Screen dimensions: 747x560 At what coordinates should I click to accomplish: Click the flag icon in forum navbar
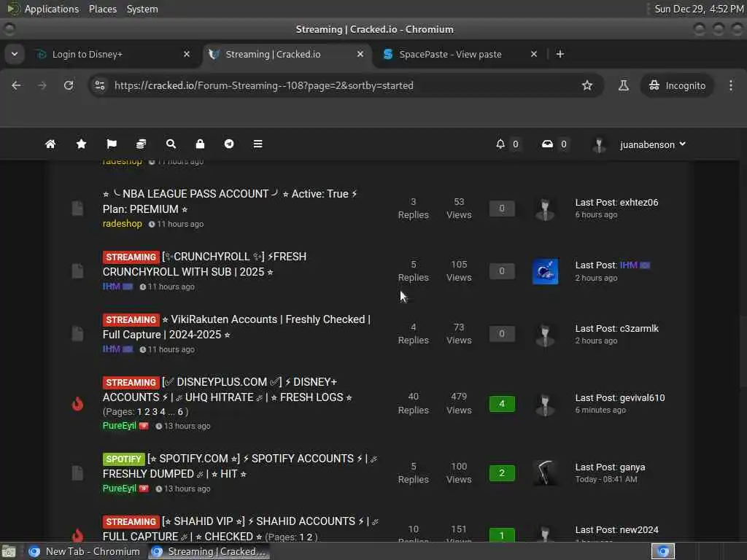pos(112,144)
